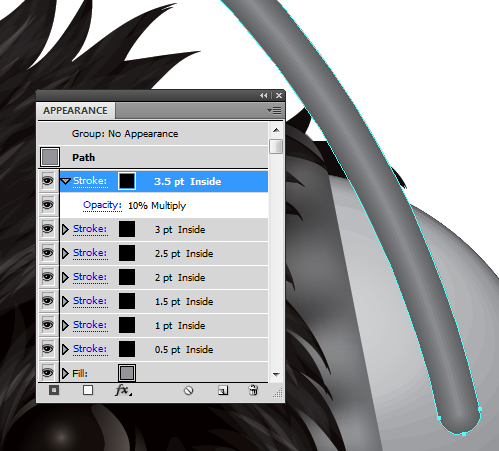Open Stroke link of 3 pt row
The image size is (499, 451).
[x=90, y=229]
